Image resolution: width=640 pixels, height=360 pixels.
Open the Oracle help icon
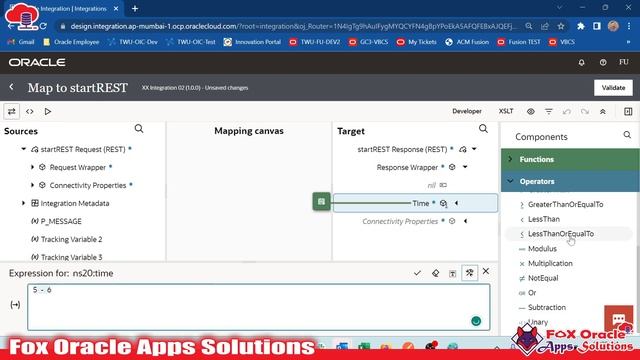click(603, 62)
